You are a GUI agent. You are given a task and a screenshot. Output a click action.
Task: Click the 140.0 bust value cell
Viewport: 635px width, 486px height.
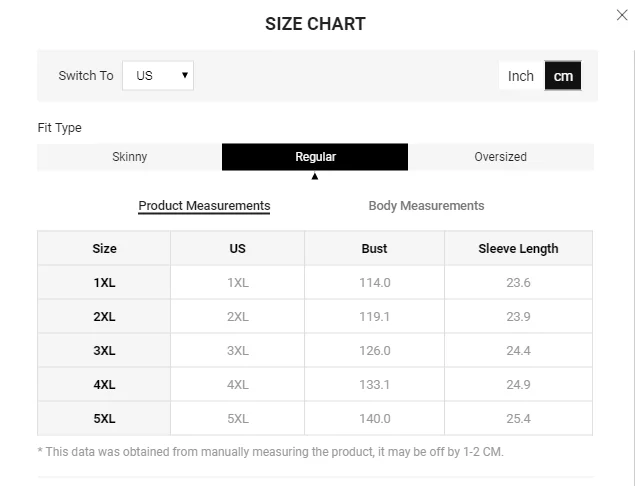click(375, 419)
